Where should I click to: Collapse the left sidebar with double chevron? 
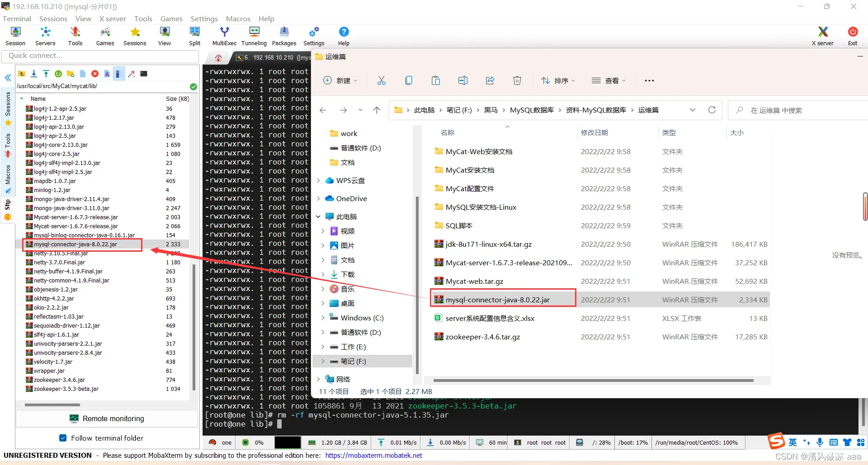pyautogui.click(x=8, y=78)
